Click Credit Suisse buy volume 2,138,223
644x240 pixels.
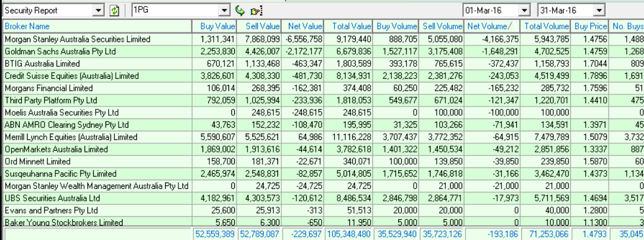(x=399, y=77)
